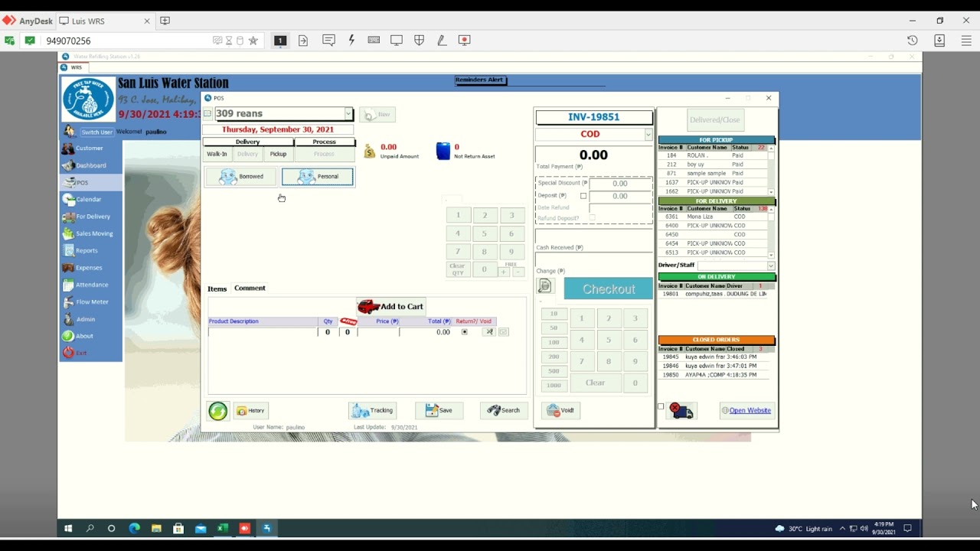Toggle the Deposit checkbox
The image size is (980, 551).
[583, 196]
